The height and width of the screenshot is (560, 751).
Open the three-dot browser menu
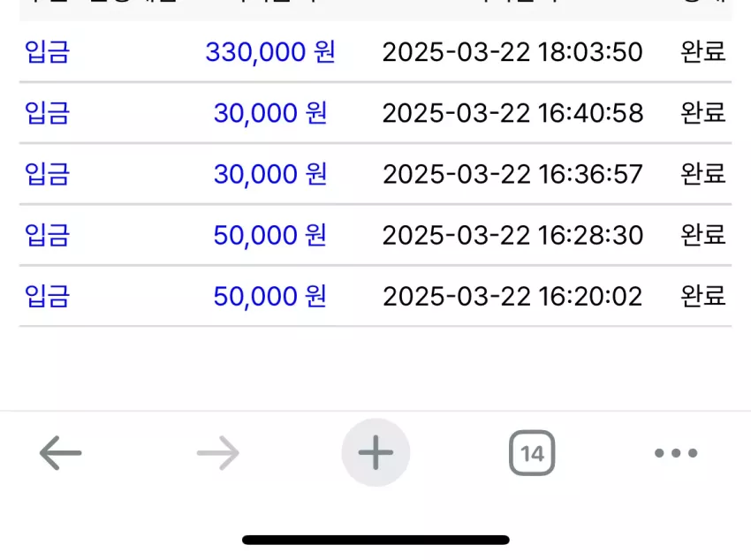(x=676, y=453)
